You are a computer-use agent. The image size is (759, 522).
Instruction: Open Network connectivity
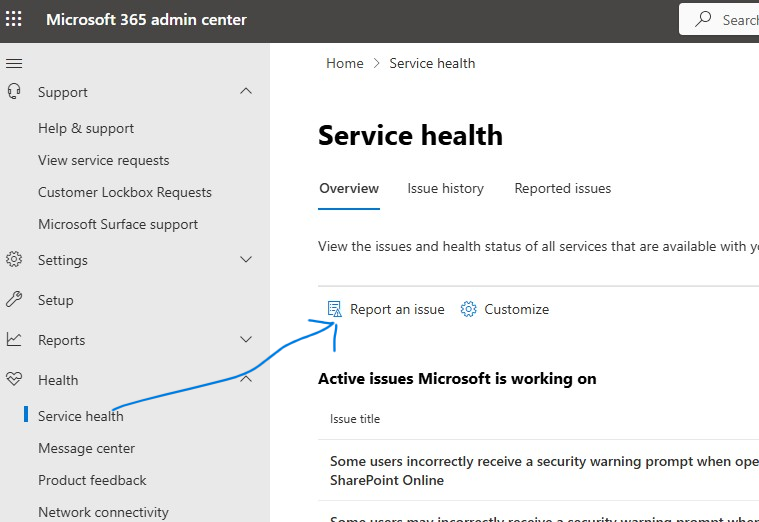pyautogui.click(x=103, y=512)
